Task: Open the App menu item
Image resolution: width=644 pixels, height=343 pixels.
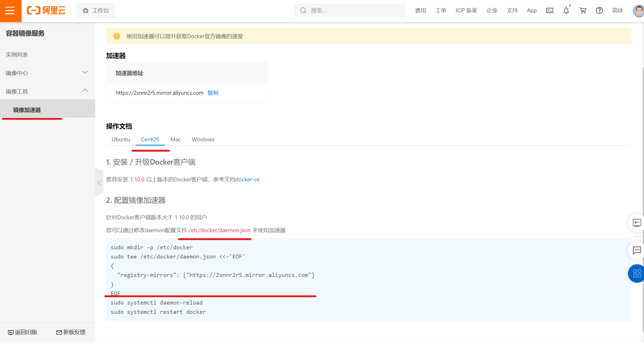Action: (x=532, y=11)
